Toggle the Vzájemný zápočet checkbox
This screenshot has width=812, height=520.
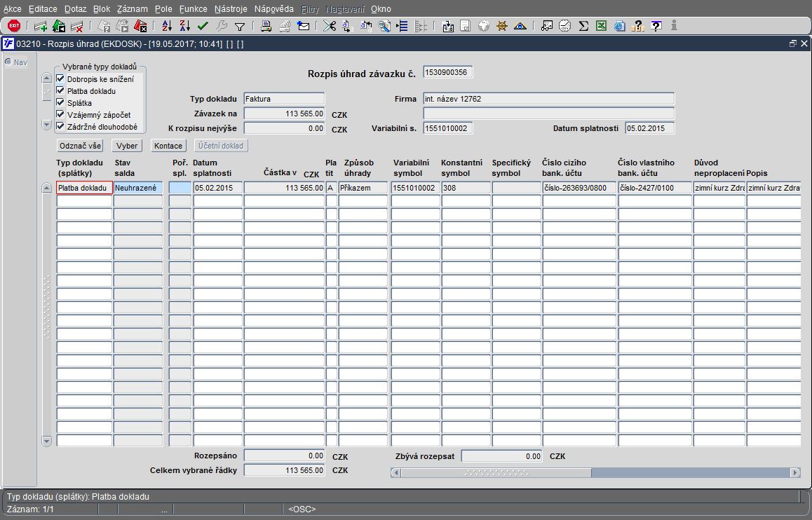point(60,114)
